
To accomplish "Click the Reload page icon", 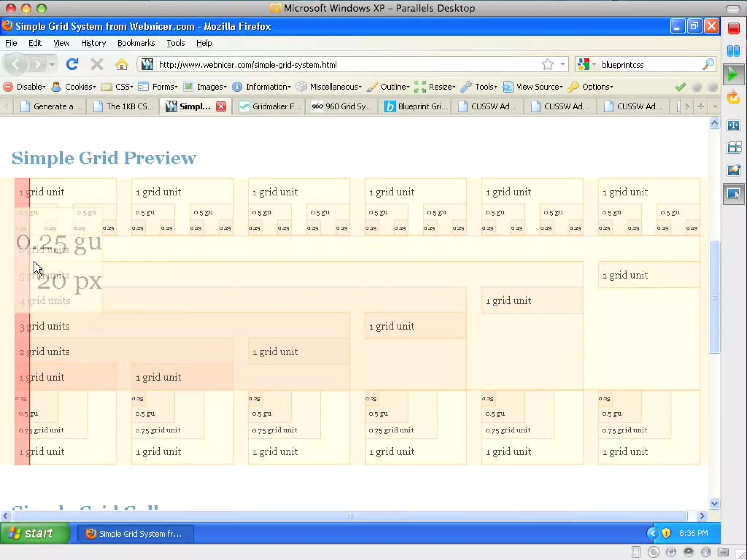I will click(72, 65).
